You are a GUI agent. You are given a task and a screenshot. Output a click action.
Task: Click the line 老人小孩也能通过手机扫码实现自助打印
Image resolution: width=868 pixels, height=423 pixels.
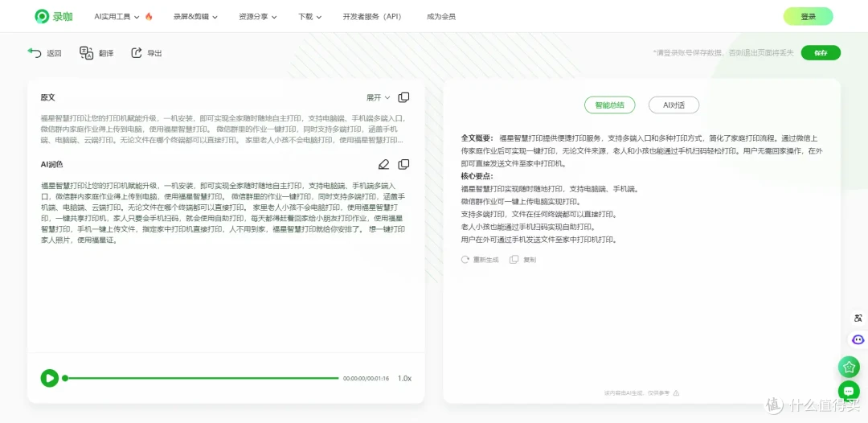527,227
